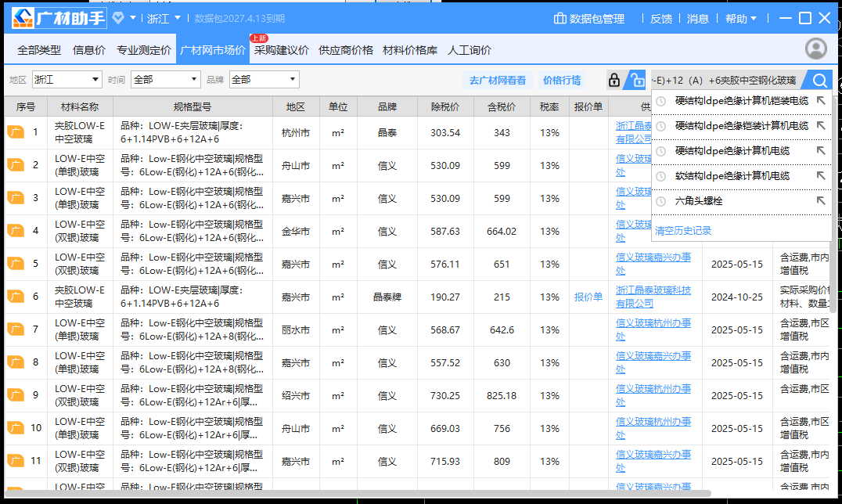The width and height of the screenshot is (842, 504).
Task: Open the 时间 全部 dropdown
Action: coord(165,80)
